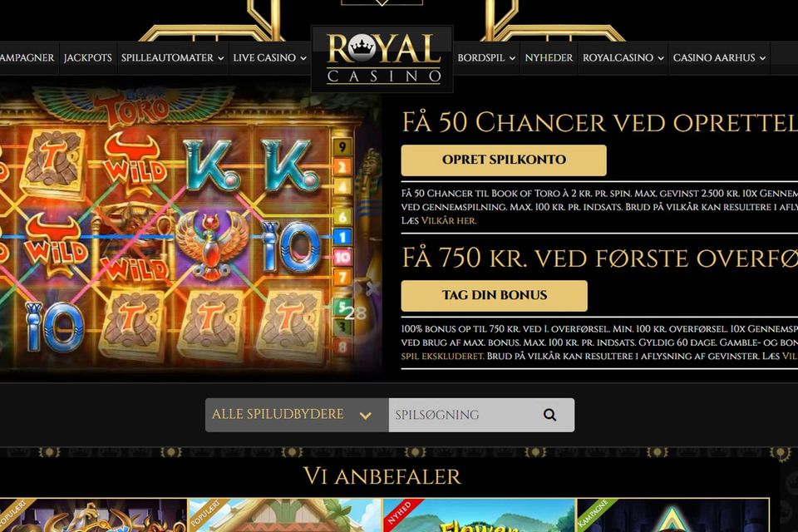The width and height of the screenshot is (798, 532).
Task: Expand the Spilleautomater menu chevron
Action: click(x=220, y=58)
